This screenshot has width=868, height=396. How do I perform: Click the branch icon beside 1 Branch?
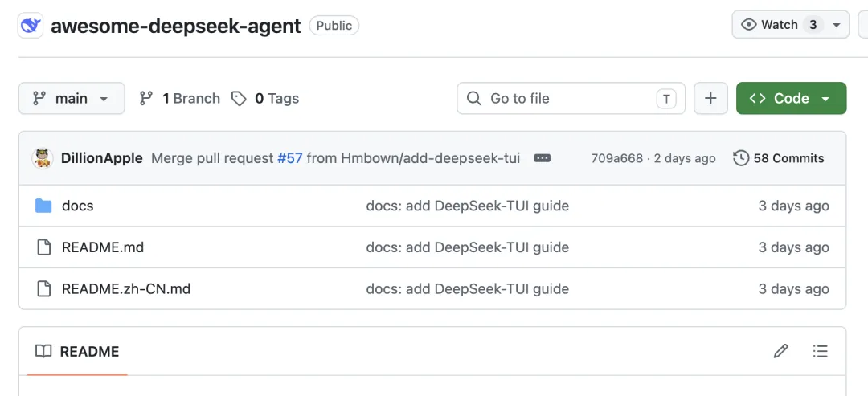(146, 99)
